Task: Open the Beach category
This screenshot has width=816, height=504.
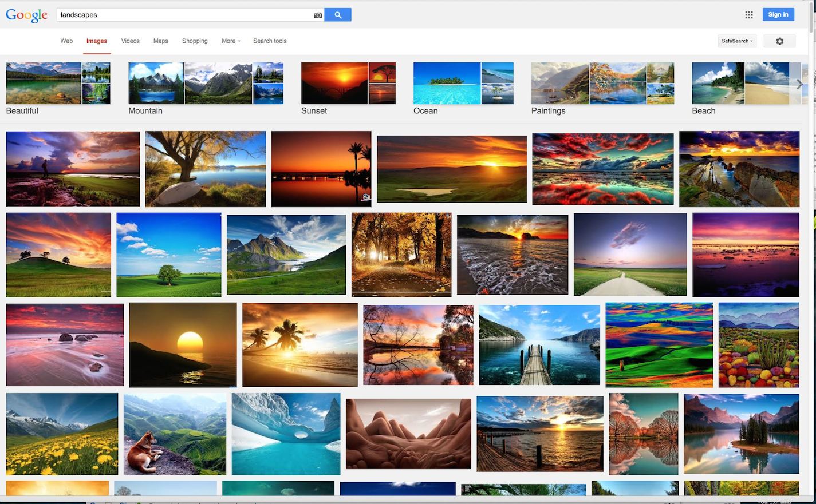Action: 747,89
